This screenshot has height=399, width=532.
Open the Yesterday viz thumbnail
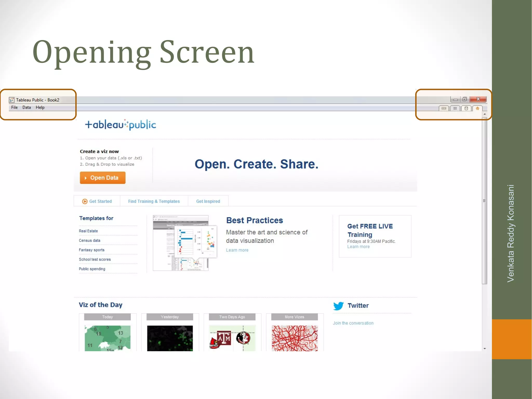pyautogui.click(x=170, y=338)
